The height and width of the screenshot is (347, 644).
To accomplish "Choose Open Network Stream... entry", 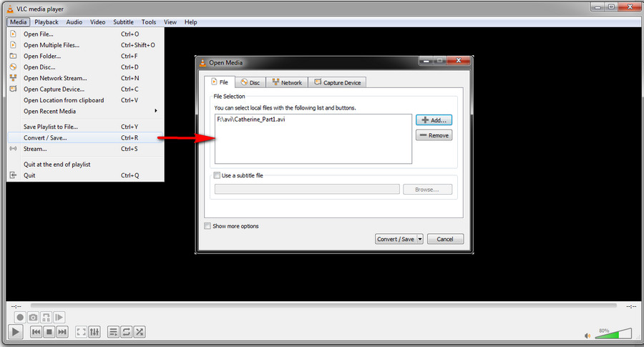I will tap(85, 79).
